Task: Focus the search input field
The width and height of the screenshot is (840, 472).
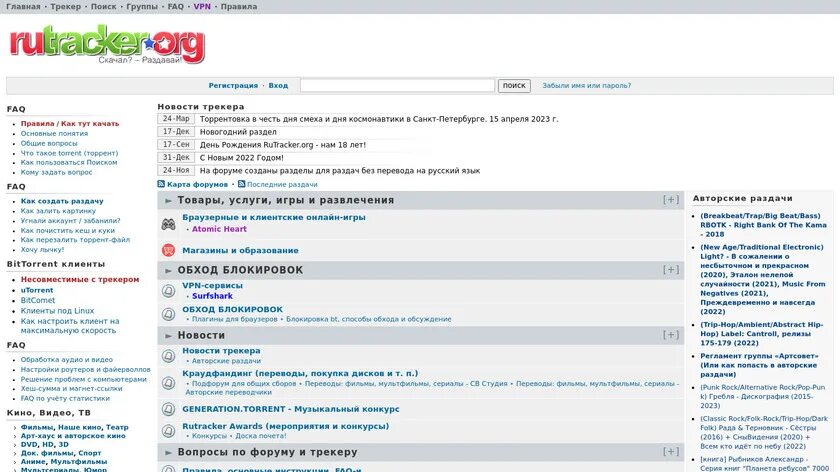Action: tap(397, 85)
